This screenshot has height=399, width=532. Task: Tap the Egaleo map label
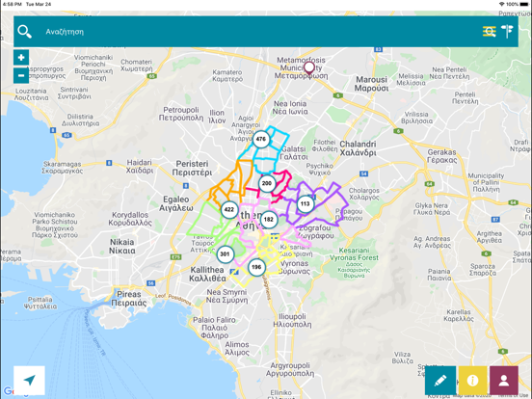coord(176,203)
